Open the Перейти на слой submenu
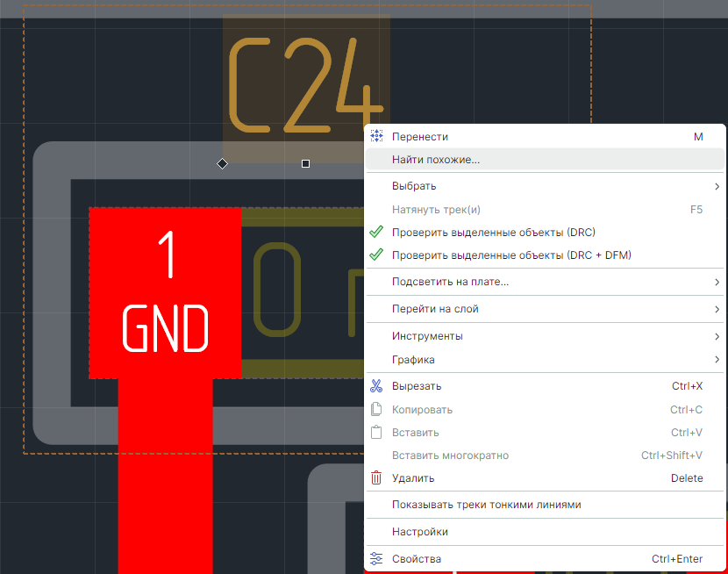 point(545,309)
